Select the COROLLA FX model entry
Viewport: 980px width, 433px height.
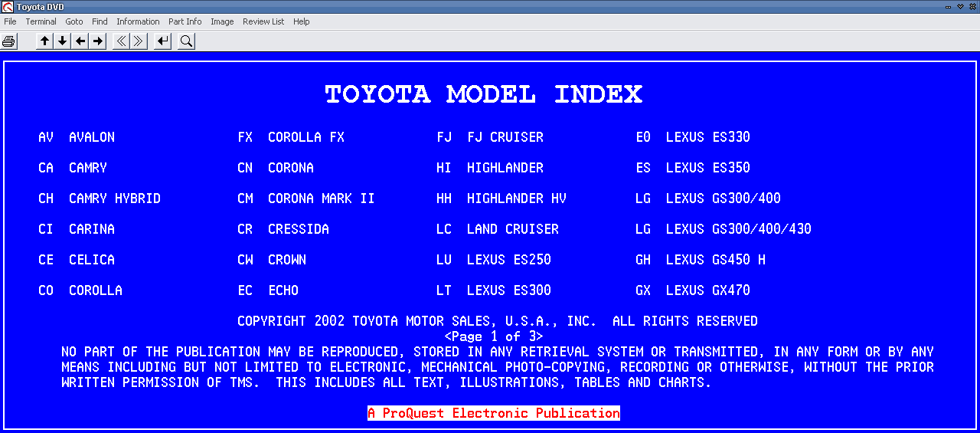[x=291, y=137]
